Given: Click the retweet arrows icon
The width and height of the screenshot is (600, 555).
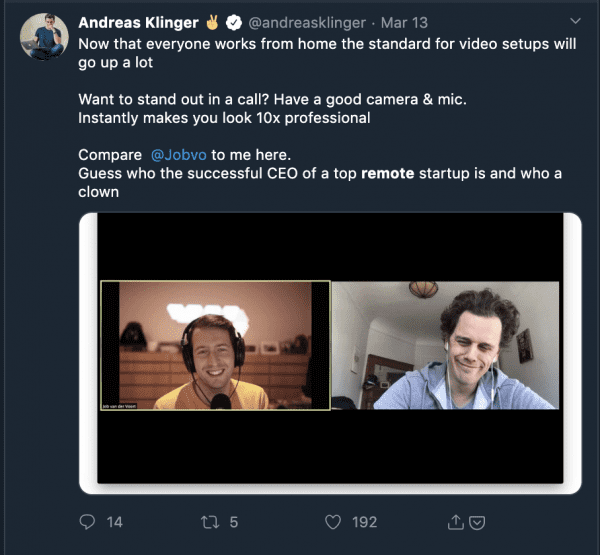Looking at the screenshot, I should [x=210, y=521].
